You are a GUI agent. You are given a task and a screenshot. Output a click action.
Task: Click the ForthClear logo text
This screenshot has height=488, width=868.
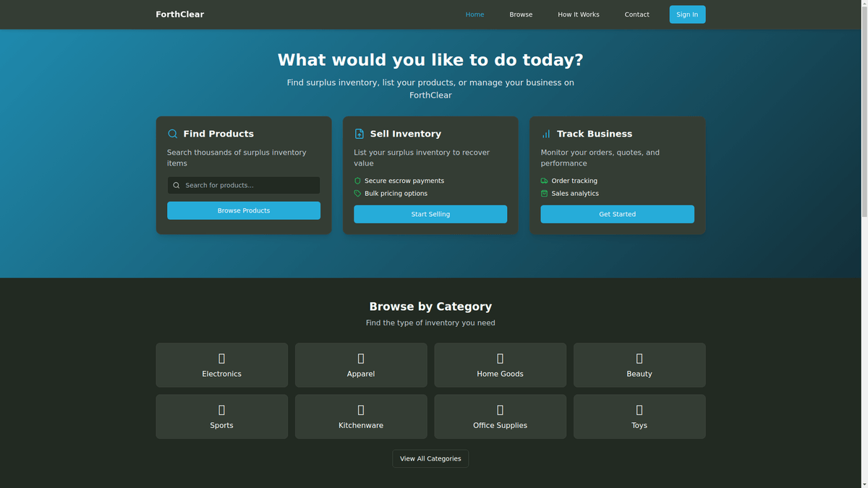[x=179, y=14]
